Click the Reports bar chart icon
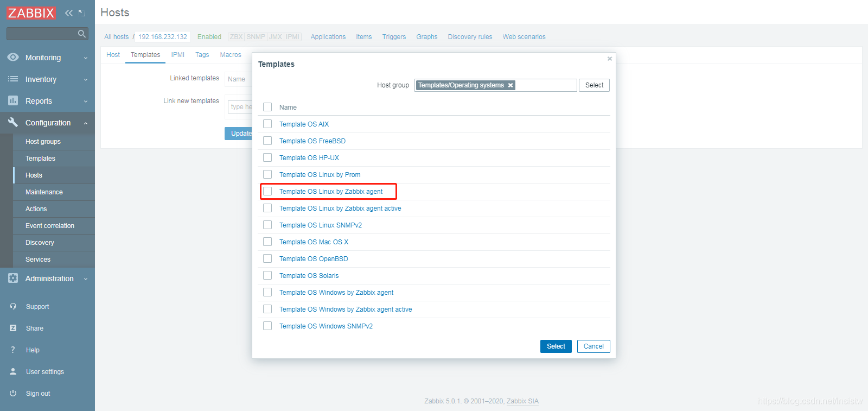This screenshot has height=411, width=868. click(x=13, y=100)
